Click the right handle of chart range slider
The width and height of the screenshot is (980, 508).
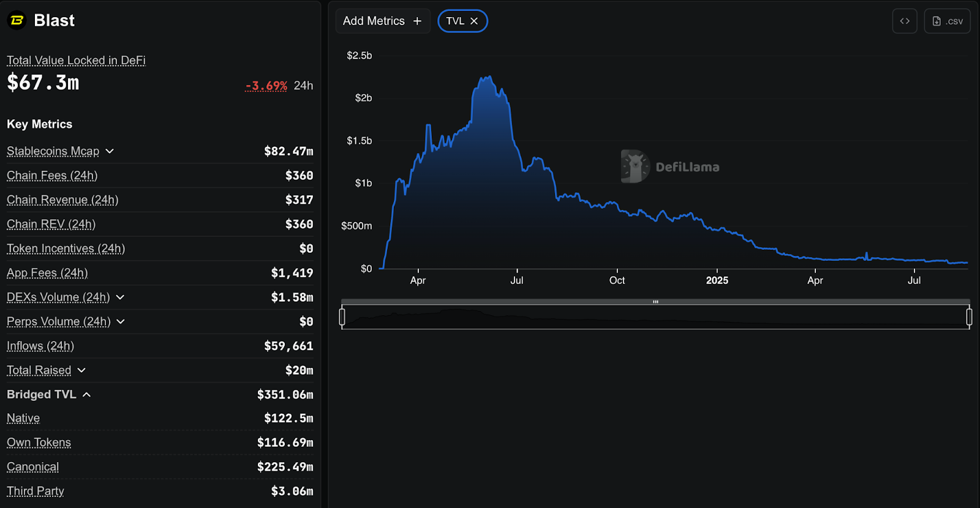tap(969, 316)
